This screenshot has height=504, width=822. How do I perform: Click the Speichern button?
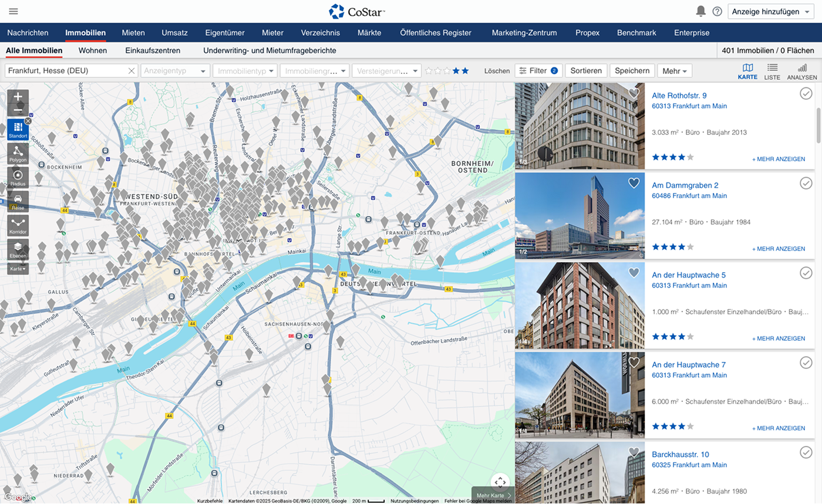click(x=632, y=71)
